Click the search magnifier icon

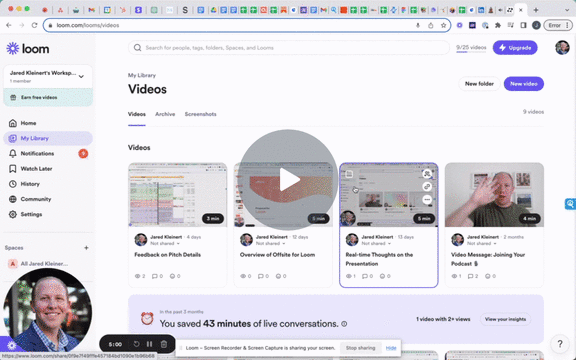(137, 48)
